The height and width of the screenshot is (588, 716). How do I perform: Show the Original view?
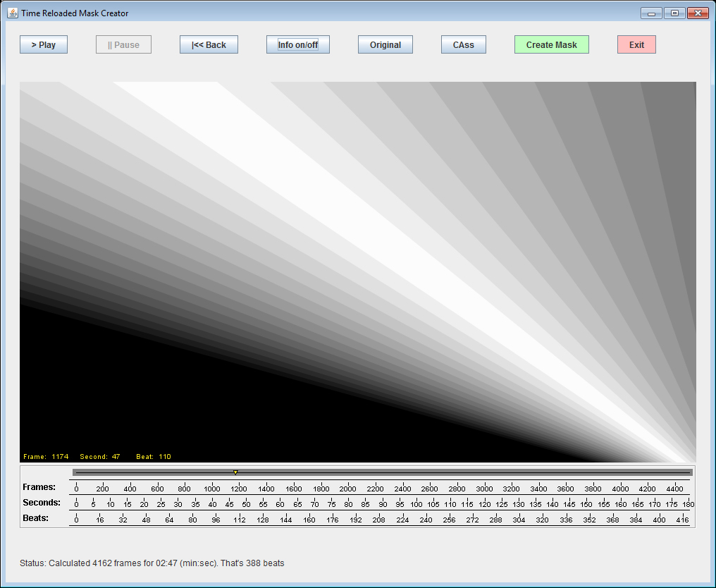tap(385, 45)
